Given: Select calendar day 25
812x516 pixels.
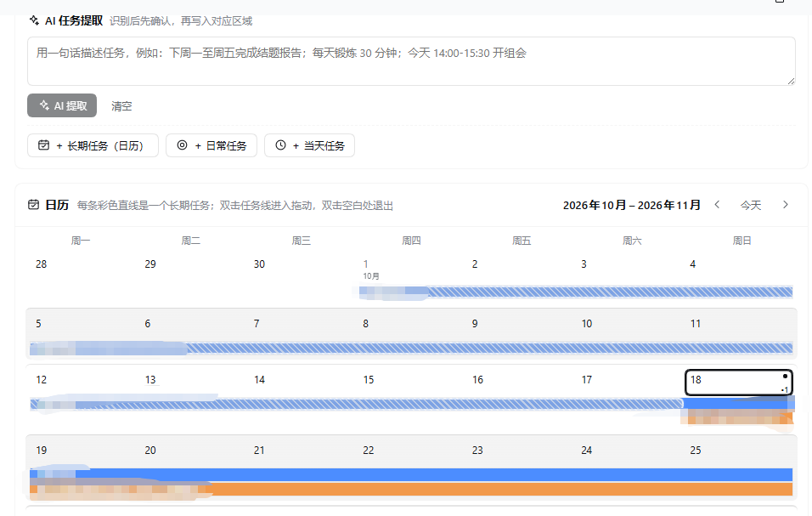Looking at the screenshot, I should pyautogui.click(x=696, y=451).
